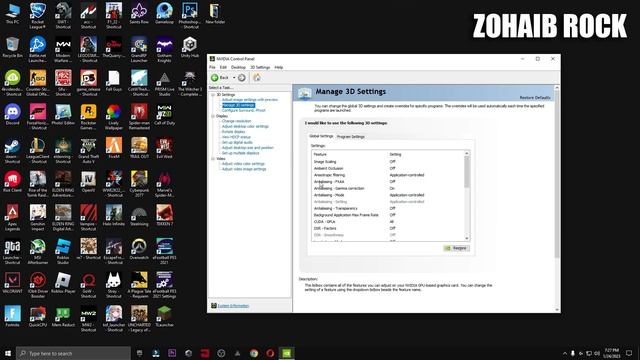Open Unity Hub desktop icon
The width and height of the screenshot is (640, 360).
[190, 47]
